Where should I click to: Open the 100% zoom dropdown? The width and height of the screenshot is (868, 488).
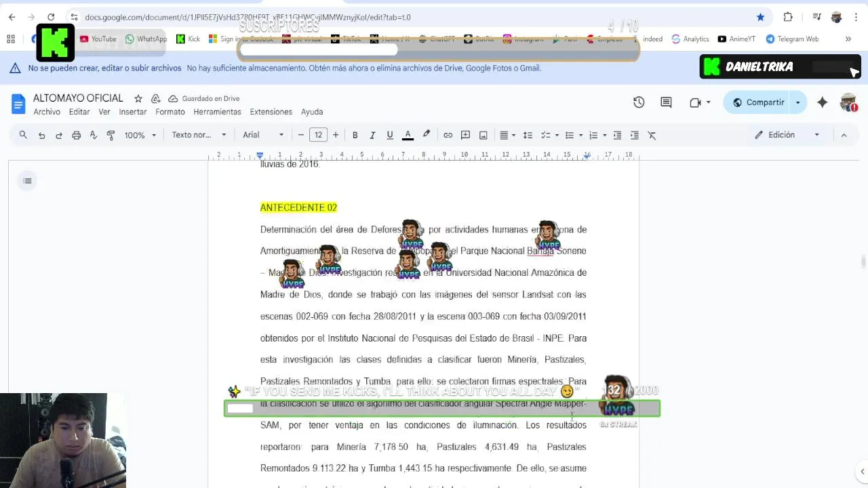pos(140,135)
